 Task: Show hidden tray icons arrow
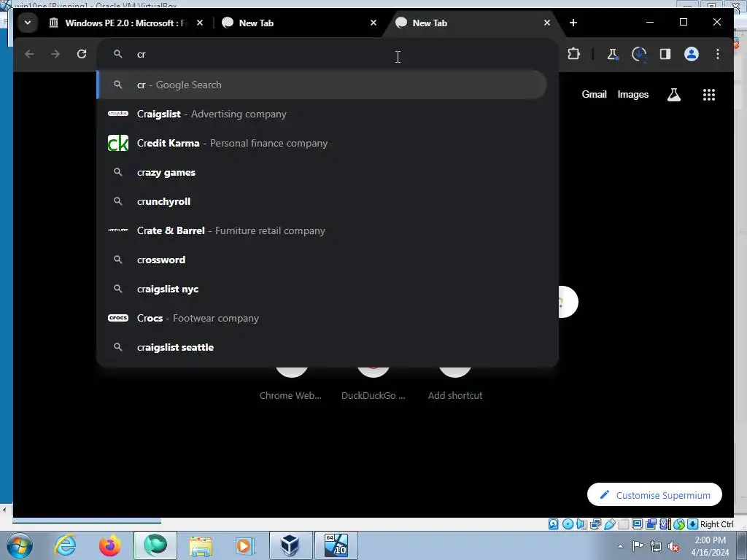click(620, 547)
